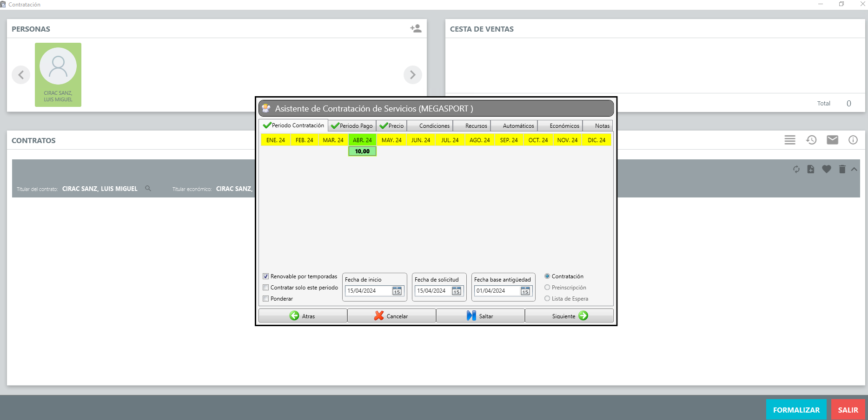868x420 pixels.
Task: Open the contracts list view icon
Action: pos(790,140)
